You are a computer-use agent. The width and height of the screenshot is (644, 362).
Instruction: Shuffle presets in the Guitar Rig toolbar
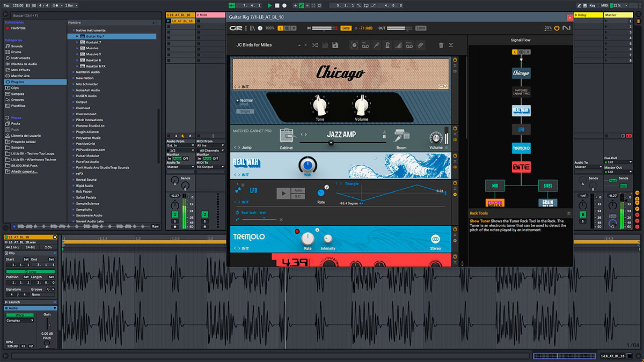click(x=315, y=45)
